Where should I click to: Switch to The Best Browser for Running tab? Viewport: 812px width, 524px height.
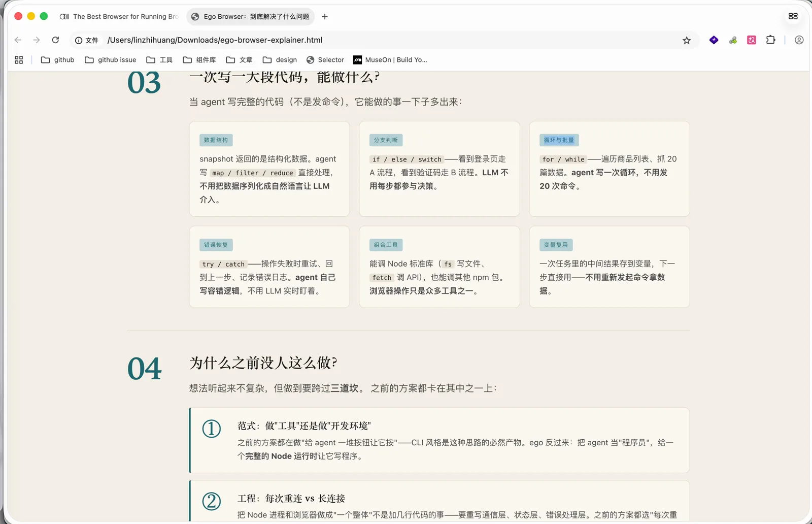[x=119, y=17]
